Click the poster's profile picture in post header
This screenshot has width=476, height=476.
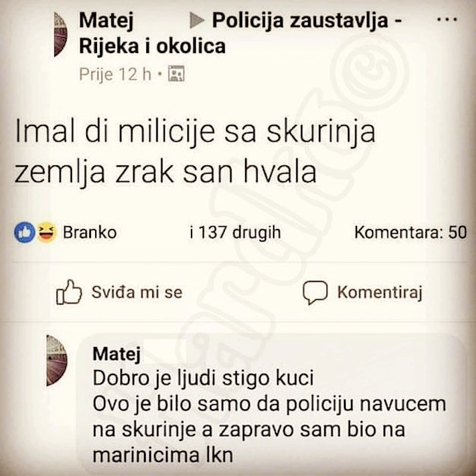click(x=60, y=35)
